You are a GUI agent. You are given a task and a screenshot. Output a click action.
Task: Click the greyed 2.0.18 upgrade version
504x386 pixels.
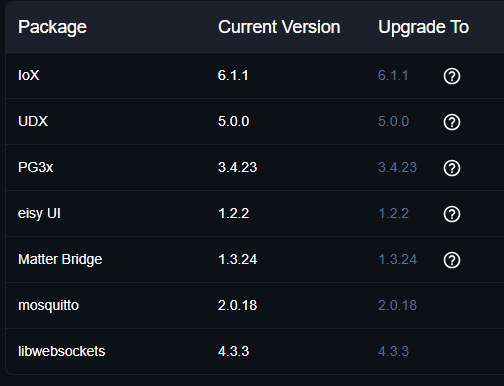click(397, 305)
